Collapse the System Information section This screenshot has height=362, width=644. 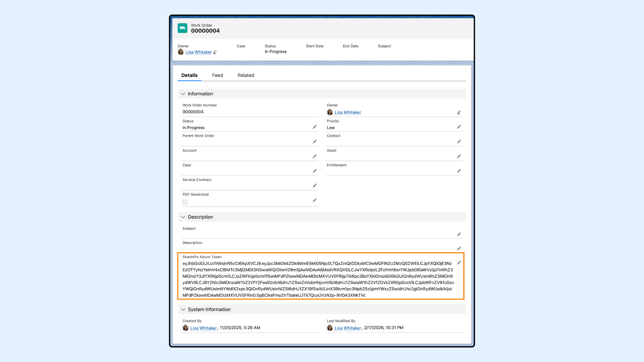(183, 309)
